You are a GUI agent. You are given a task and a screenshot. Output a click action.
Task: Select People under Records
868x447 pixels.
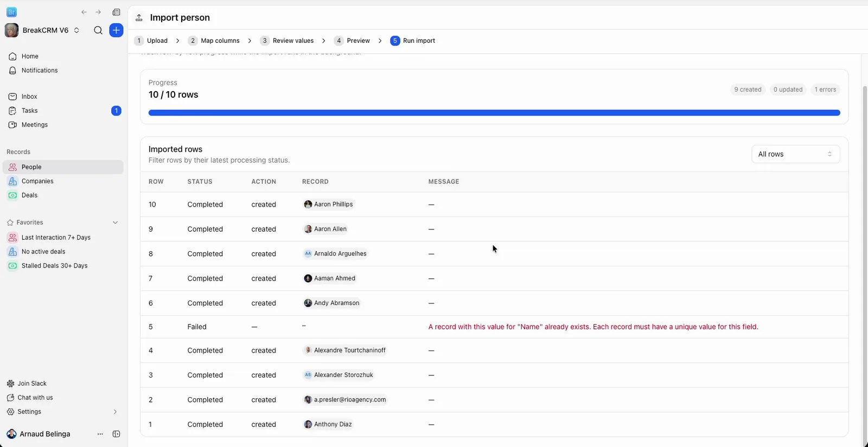[63, 167]
